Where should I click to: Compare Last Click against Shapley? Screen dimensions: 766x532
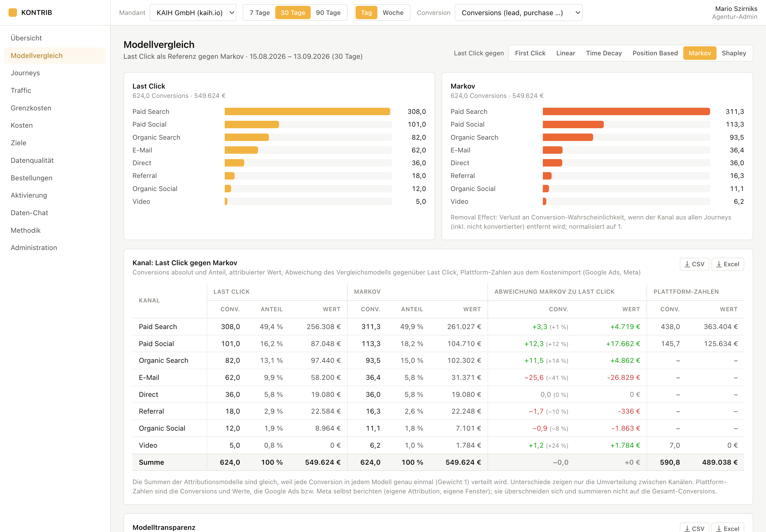[x=734, y=53]
